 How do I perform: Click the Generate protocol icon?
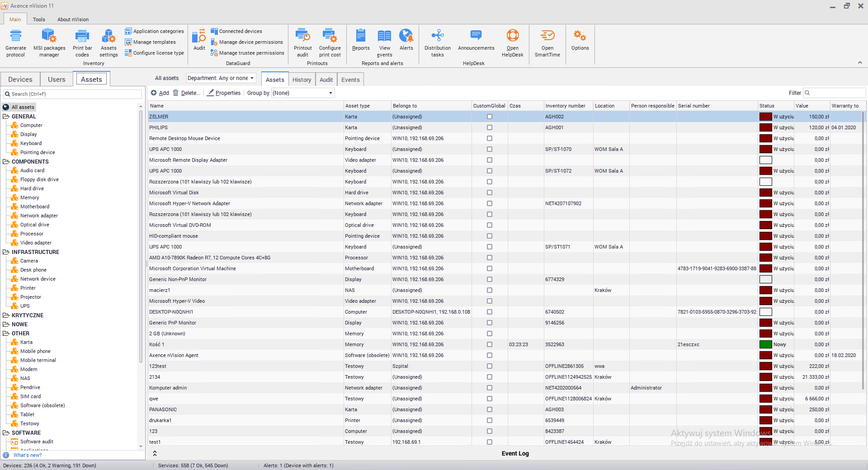[16, 36]
